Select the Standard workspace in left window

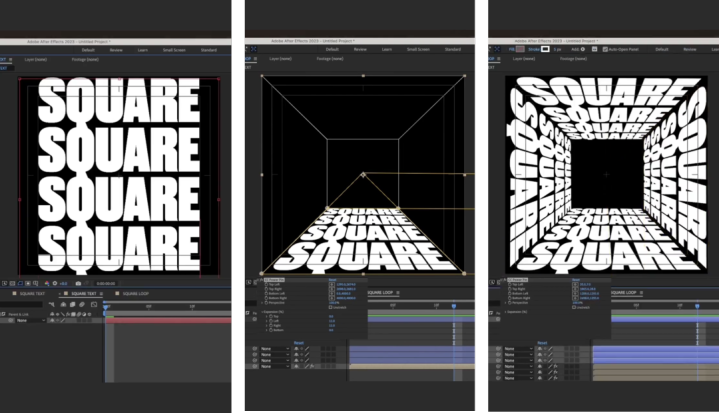click(209, 48)
